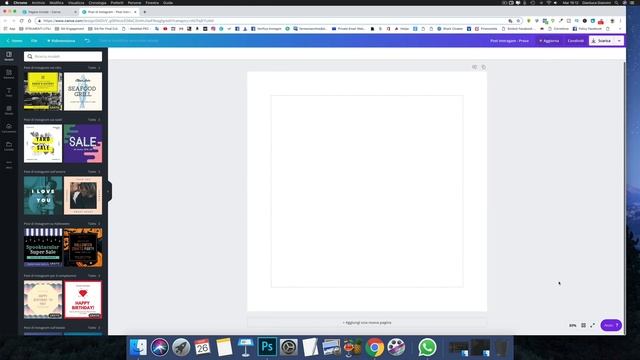Open the Sfondo background sidebar icon
This screenshot has height=360, width=640.
click(x=9, y=110)
